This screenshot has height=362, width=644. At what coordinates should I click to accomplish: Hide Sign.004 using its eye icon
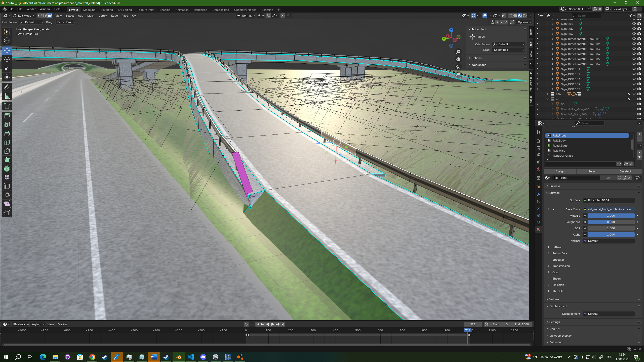pos(634,24)
